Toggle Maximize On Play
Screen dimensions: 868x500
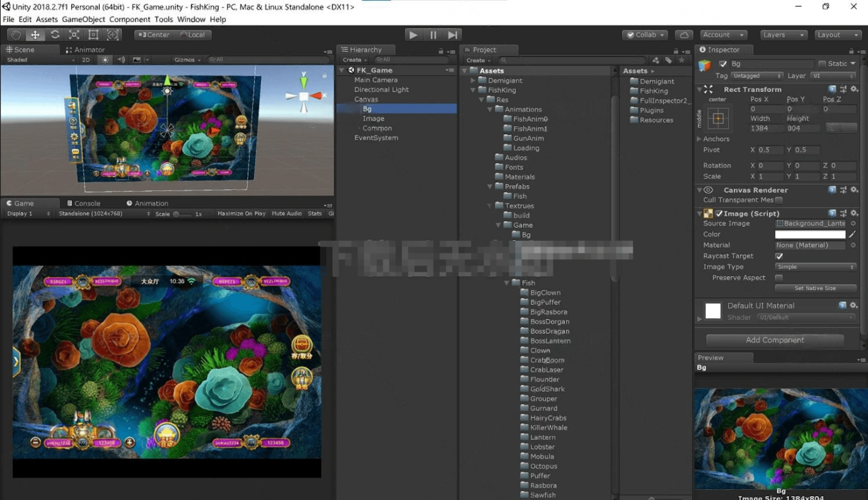pyautogui.click(x=241, y=214)
